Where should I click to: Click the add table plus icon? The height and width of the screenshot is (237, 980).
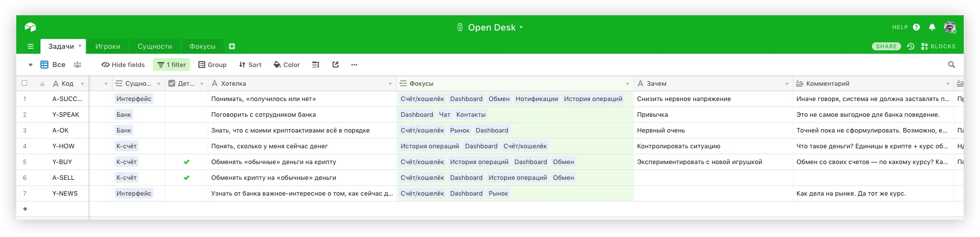[x=232, y=46]
